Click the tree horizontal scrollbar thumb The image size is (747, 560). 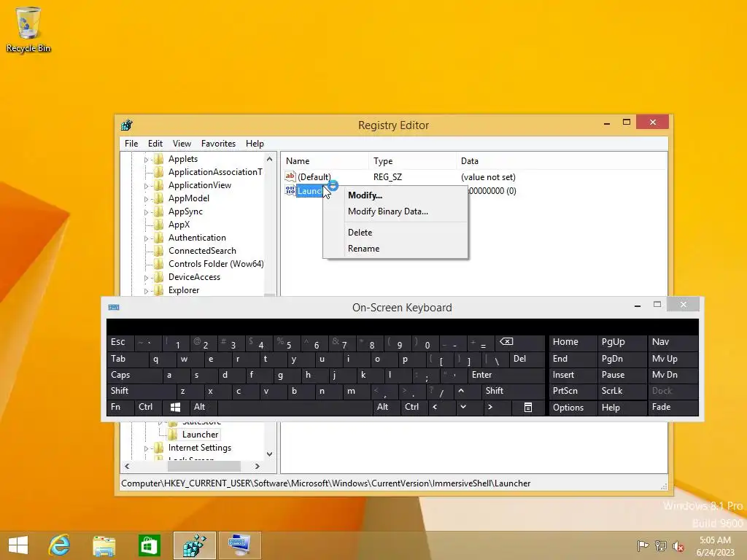tap(204, 466)
